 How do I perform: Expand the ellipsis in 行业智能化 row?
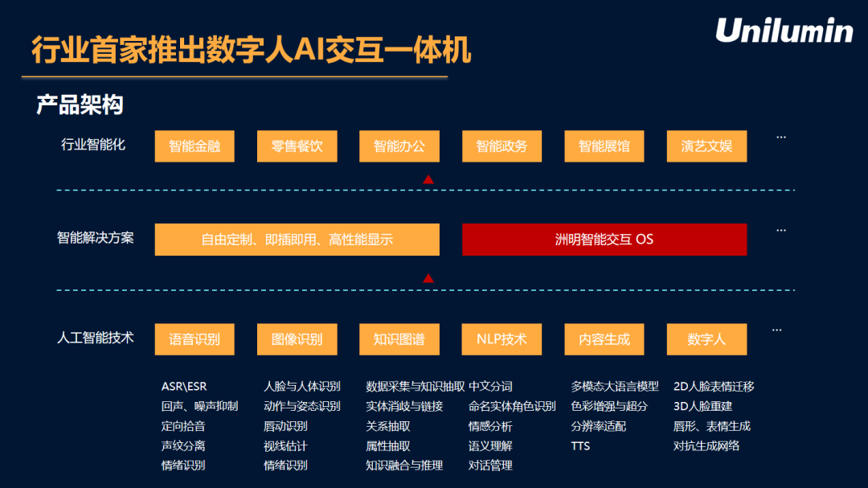[x=780, y=137]
